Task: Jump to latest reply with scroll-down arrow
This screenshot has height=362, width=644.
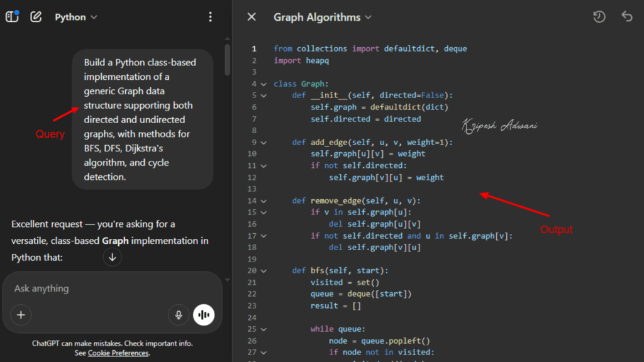Action: tap(112, 256)
